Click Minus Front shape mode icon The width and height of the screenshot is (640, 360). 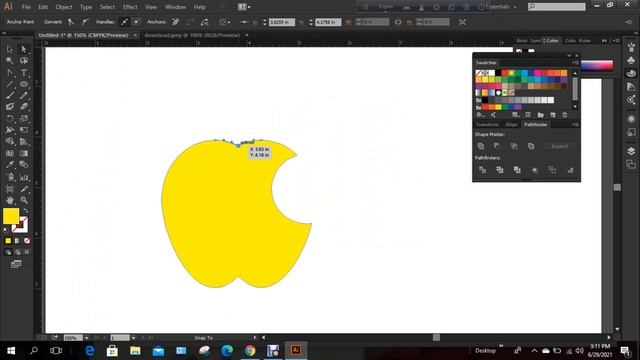497,146
